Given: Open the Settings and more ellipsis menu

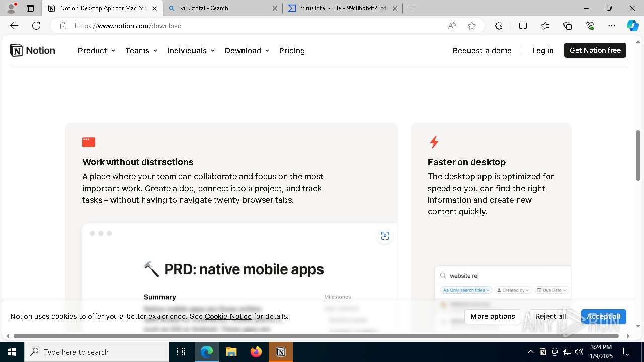Looking at the screenshot, I should pos(612,26).
